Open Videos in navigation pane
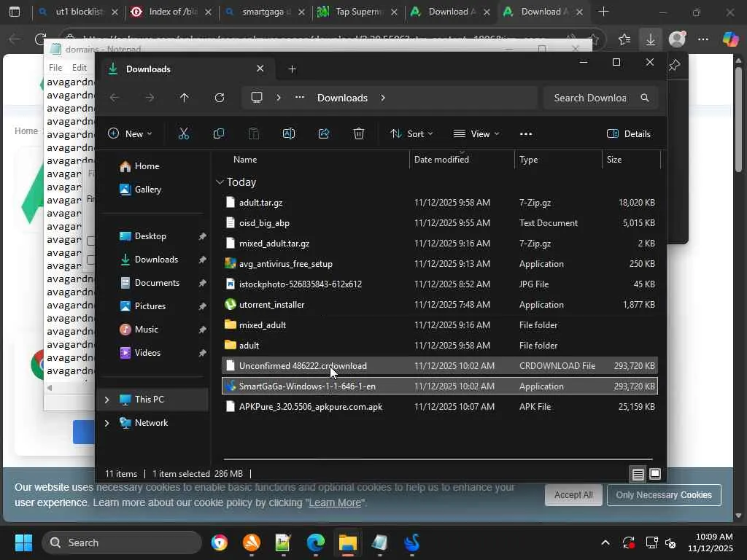Screen dimensions: 747x560 click(140, 353)
